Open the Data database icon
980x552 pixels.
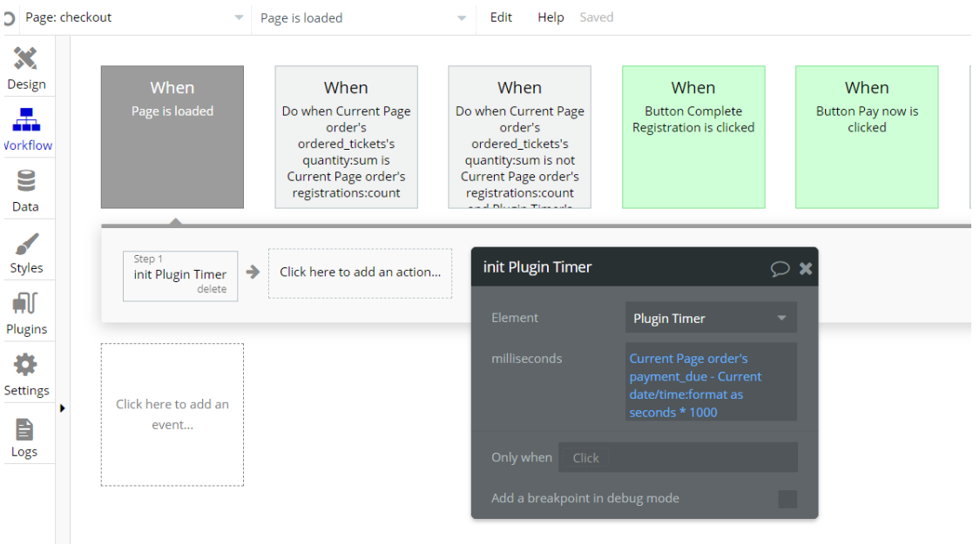coord(26,182)
